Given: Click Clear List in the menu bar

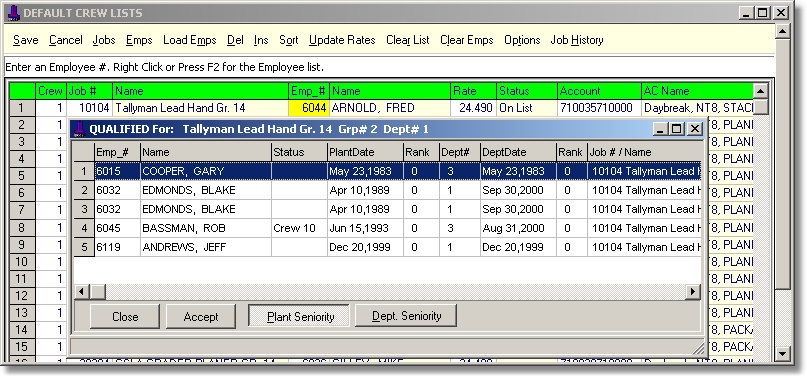Looking at the screenshot, I should point(408,40).
